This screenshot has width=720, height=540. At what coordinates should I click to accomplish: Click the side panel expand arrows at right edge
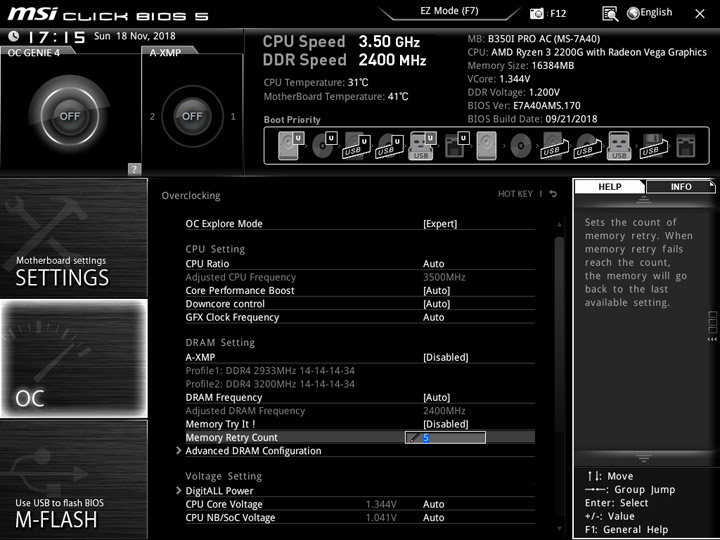(x=712, y=339)
